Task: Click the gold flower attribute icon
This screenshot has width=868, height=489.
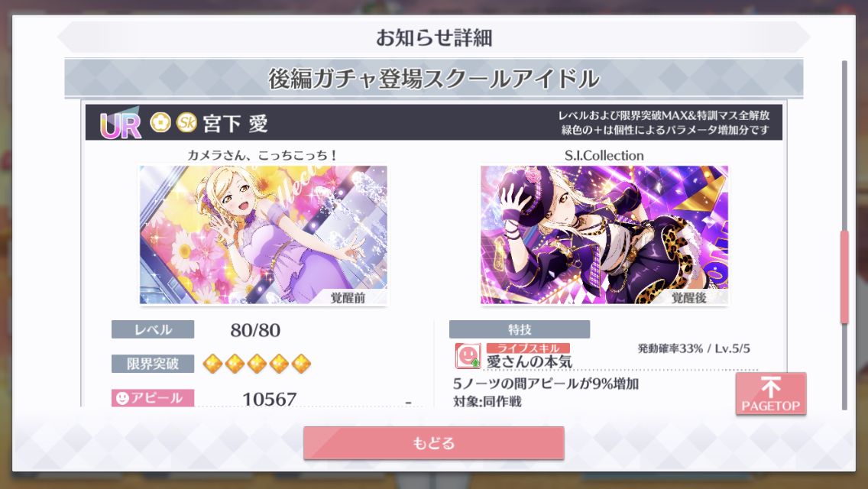Action: pos(160,122)
